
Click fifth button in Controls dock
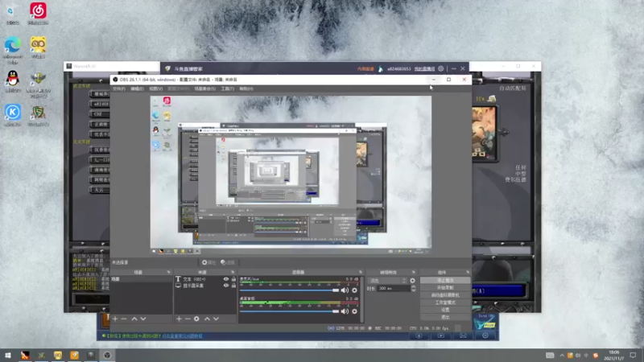(x=445, y=310)
